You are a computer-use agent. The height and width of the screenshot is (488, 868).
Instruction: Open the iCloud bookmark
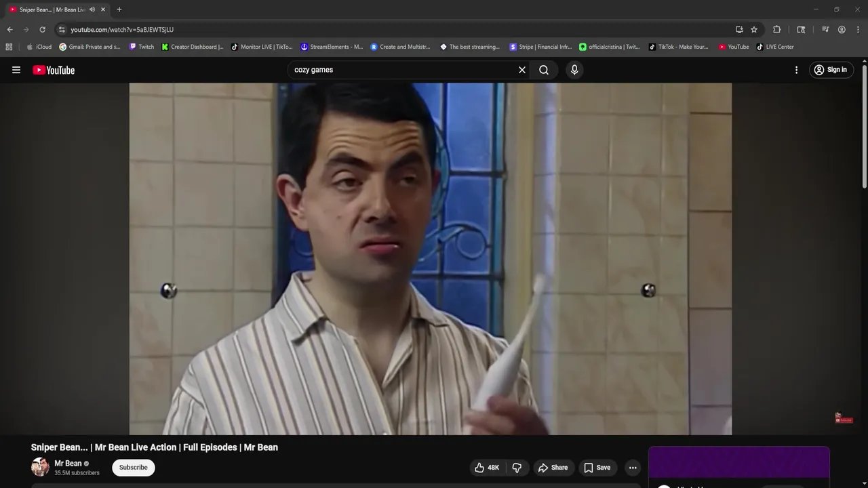[x=39, y=47]
